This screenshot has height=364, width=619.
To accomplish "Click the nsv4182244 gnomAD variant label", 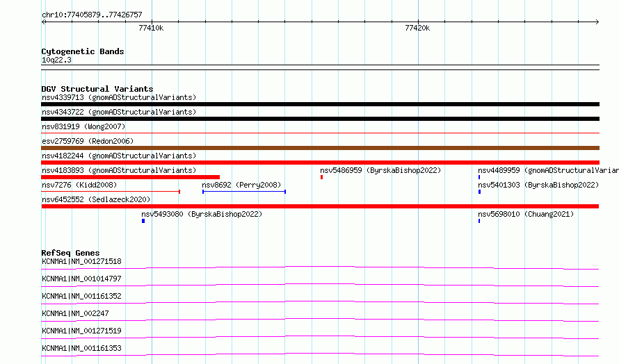I will 119,156.
